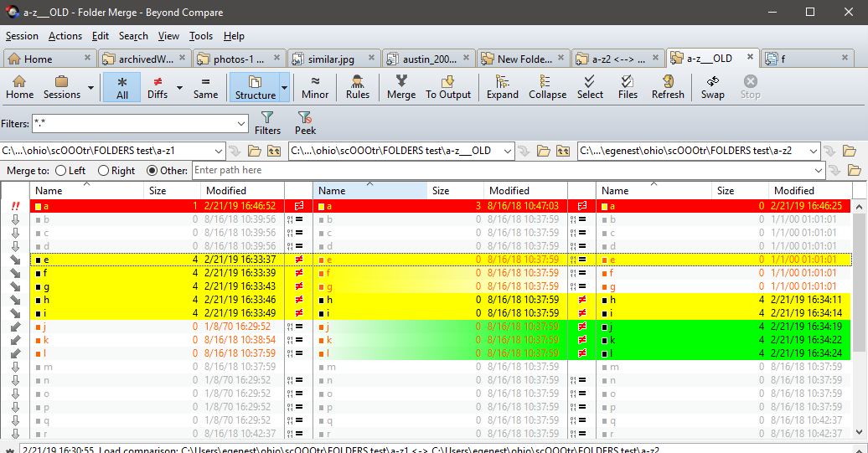Open the Help menu
Viewport: 868px width, 453px height.
coord(234,36)
